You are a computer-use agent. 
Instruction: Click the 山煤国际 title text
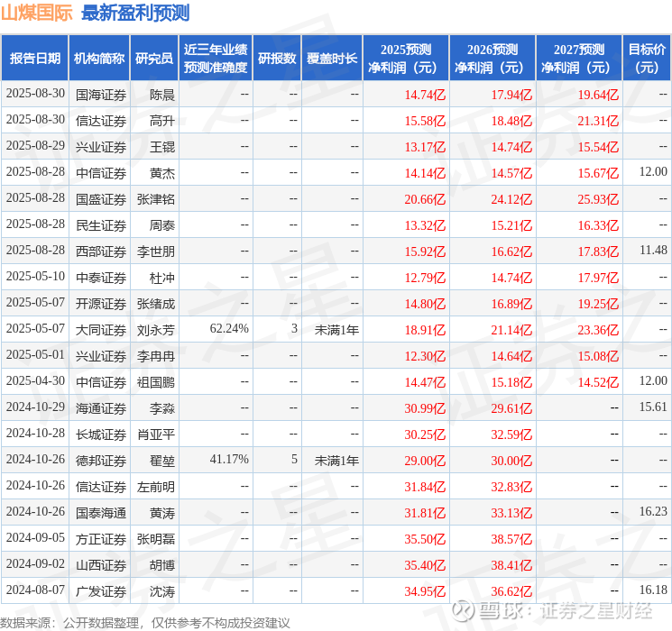click(37, 14)
